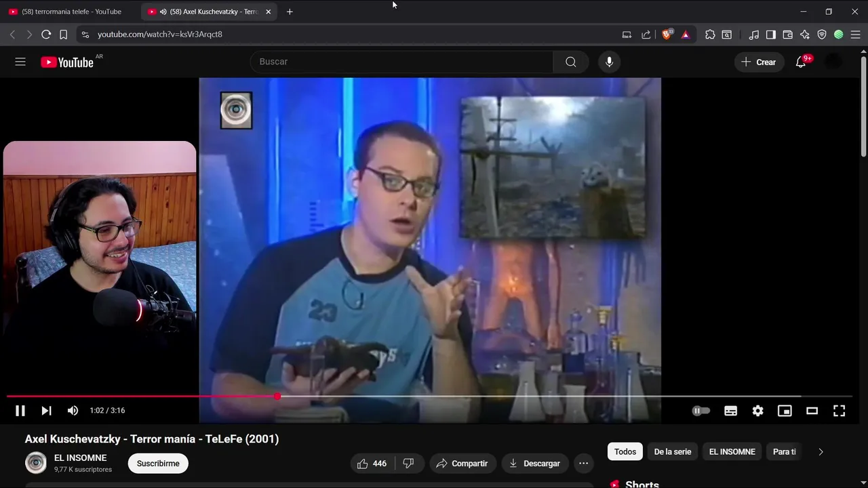Enter full screen mode
The width and height of the screenshot is (868, 488).
tap(839, 411)
